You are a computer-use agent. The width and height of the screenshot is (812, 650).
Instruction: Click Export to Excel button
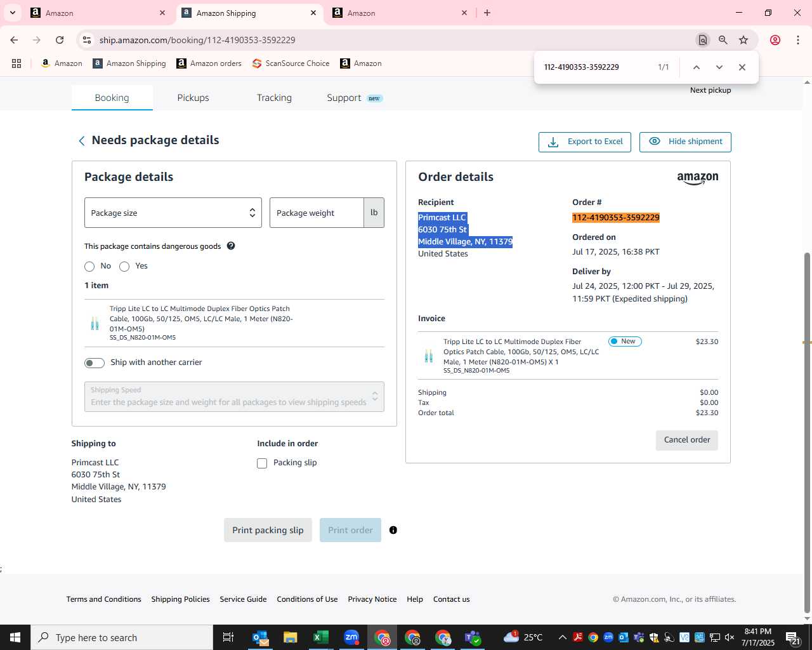(585, 142)
